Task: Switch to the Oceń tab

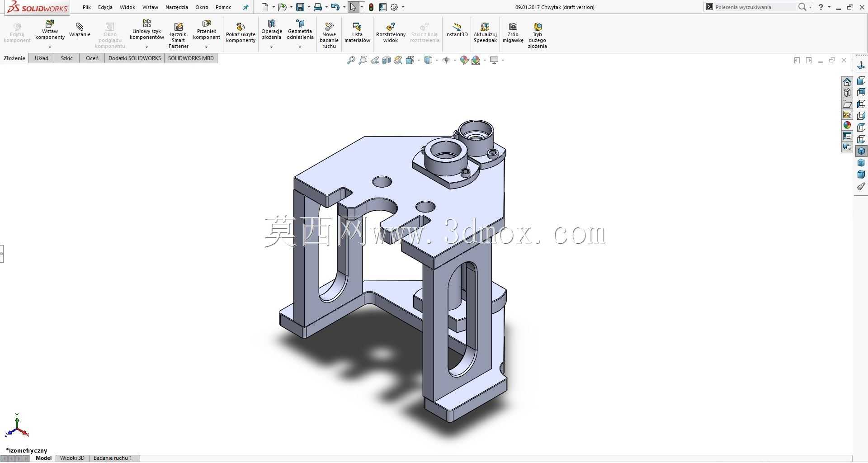Action: pos(92,58)
